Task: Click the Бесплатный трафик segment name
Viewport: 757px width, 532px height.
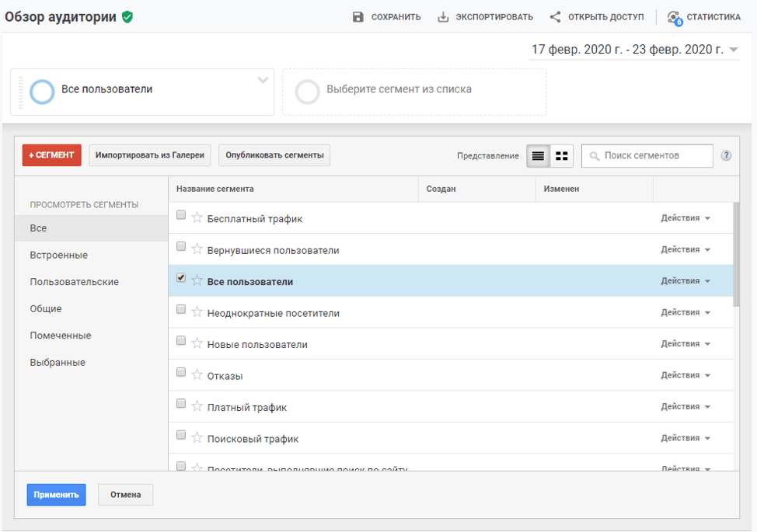Action: point(255,219)
